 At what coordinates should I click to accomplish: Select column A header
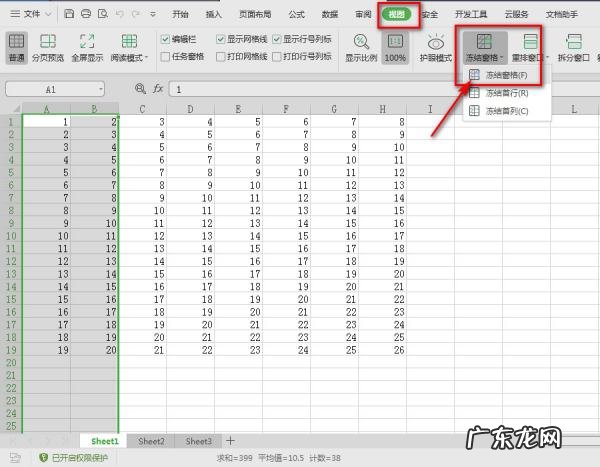pyautogui.click(x=47, y=109)
